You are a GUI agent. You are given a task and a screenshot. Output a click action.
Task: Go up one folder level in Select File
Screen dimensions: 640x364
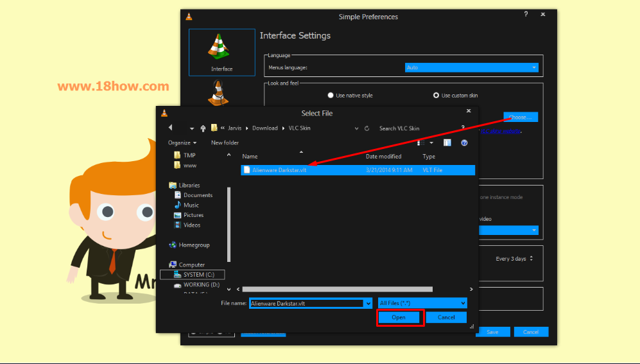[x=203, y=128]
